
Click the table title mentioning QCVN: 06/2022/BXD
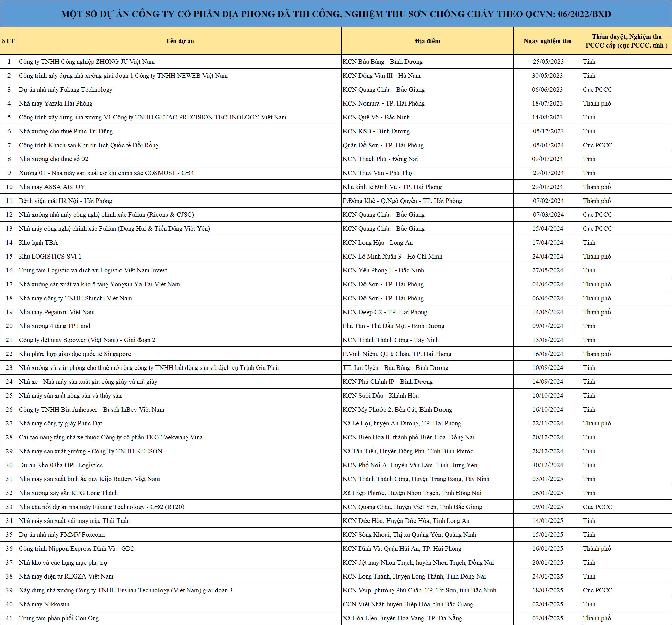coord(336,14)
